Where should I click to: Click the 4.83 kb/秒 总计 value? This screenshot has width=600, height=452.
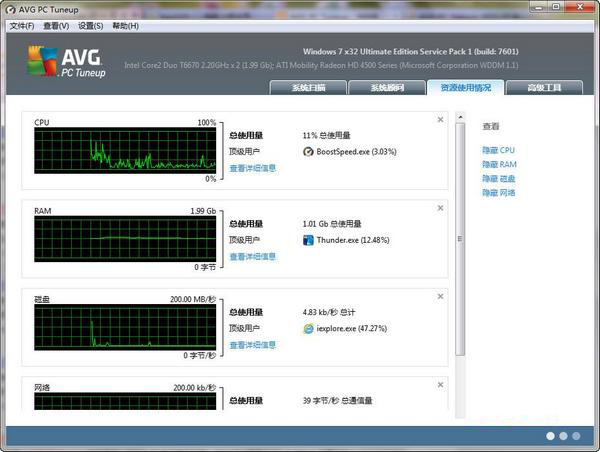click(x=329, y=312)
